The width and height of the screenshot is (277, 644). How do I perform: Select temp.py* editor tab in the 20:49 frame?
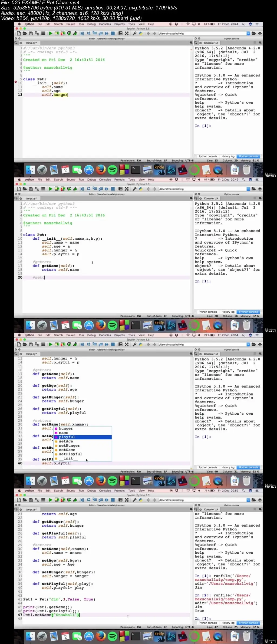(31, 199)
